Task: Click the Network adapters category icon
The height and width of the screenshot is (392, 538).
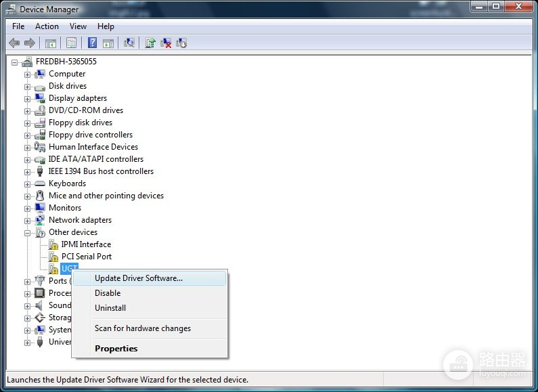Action: pos(40,220)
